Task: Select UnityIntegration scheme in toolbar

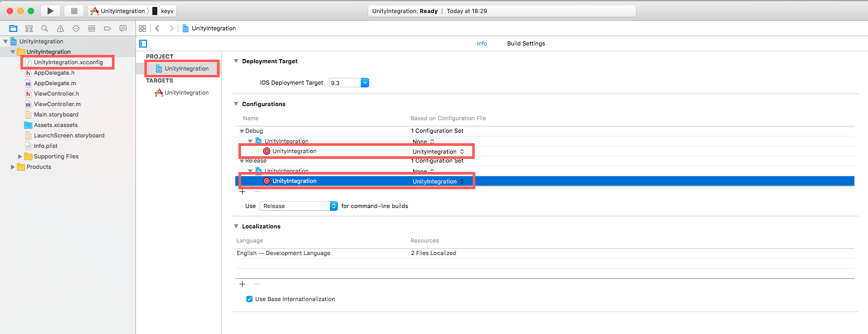Action: [x=118, y=11]
